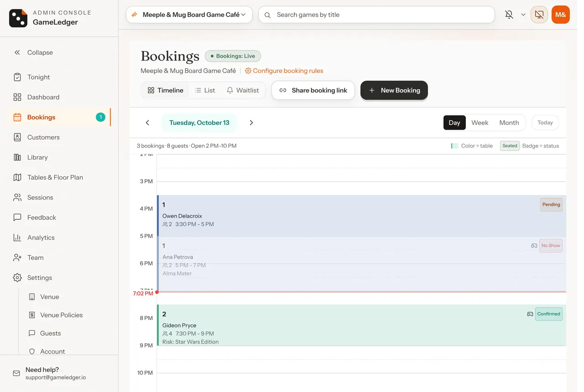The width and height of the screenshot is (584, 392).
Task: Open the Team add-person icon
Action: click(17, 258)
